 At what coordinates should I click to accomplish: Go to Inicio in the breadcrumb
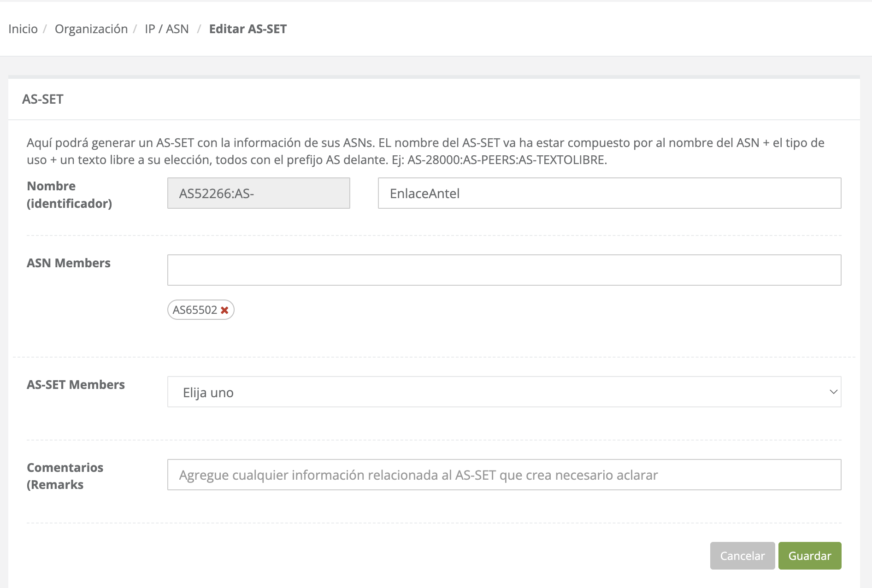(23, 29)
